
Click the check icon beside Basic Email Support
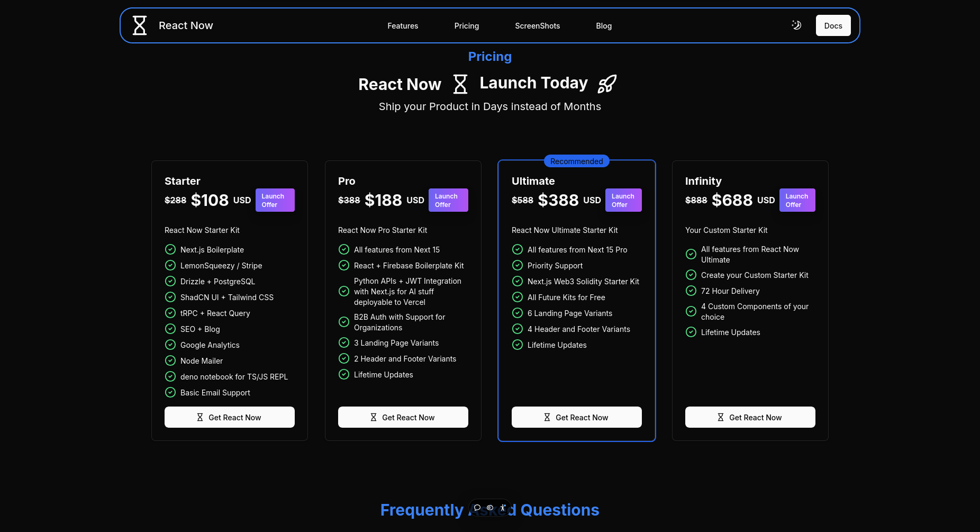[x=170, y=392]
